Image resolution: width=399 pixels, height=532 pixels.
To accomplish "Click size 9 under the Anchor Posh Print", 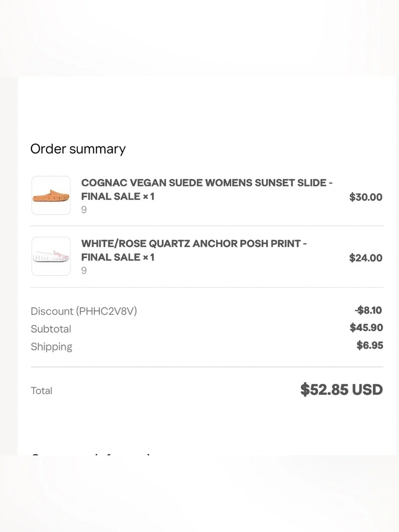I will (x=84, y=271).
